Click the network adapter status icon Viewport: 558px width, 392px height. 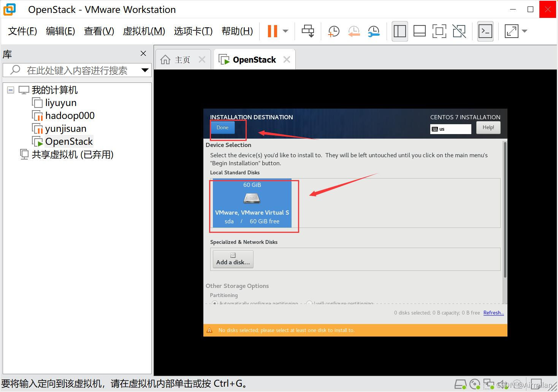pos(488,384)
